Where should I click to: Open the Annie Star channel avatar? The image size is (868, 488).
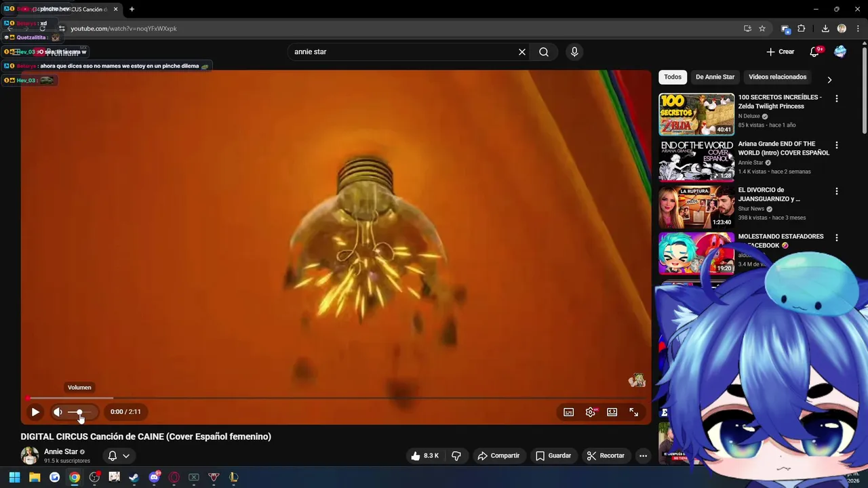click(x=30, y=455)
